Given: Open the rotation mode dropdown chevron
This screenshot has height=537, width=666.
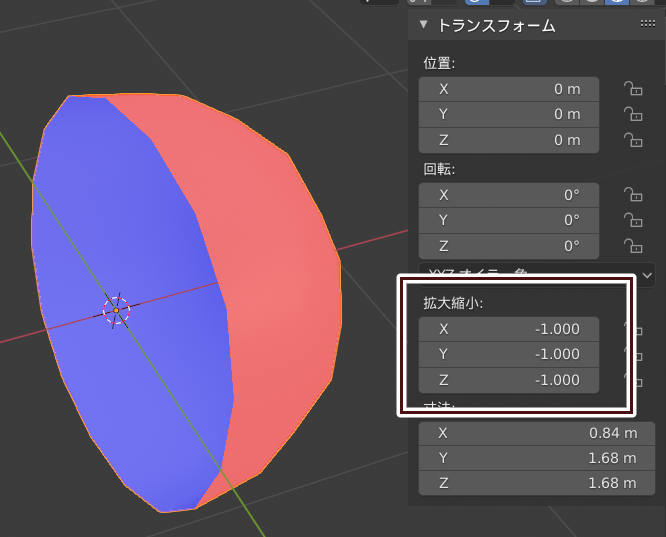Looking at the screenshot, I should (x=647, y=275).
